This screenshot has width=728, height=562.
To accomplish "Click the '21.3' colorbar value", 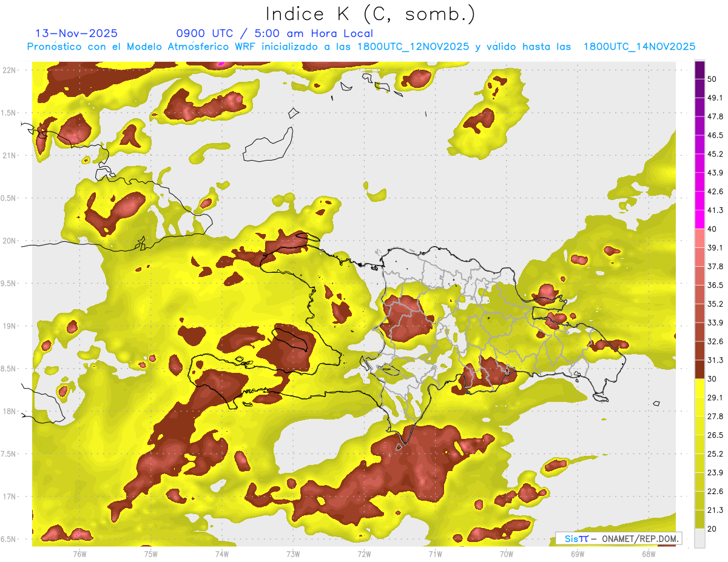I will pos(715,510).
